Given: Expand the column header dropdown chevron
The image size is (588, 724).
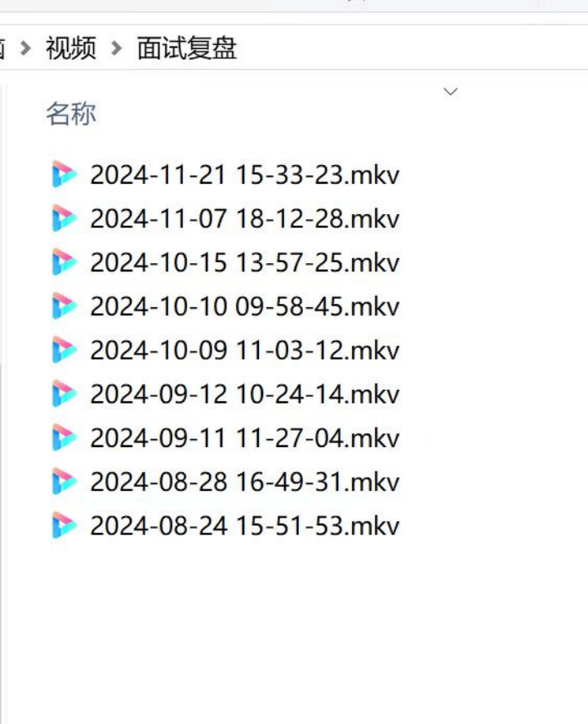Looking at the screenshot, I should point(451,92).
